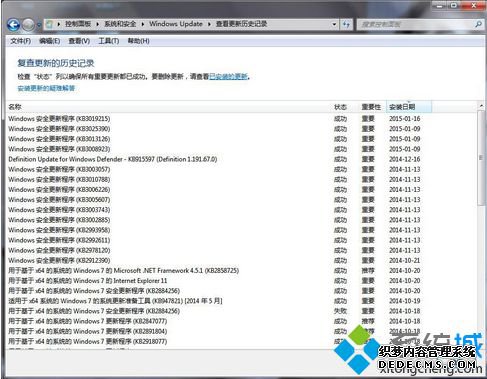Open the 查看(V) menu
Screen dimensions: 487x379
(79, 41)
